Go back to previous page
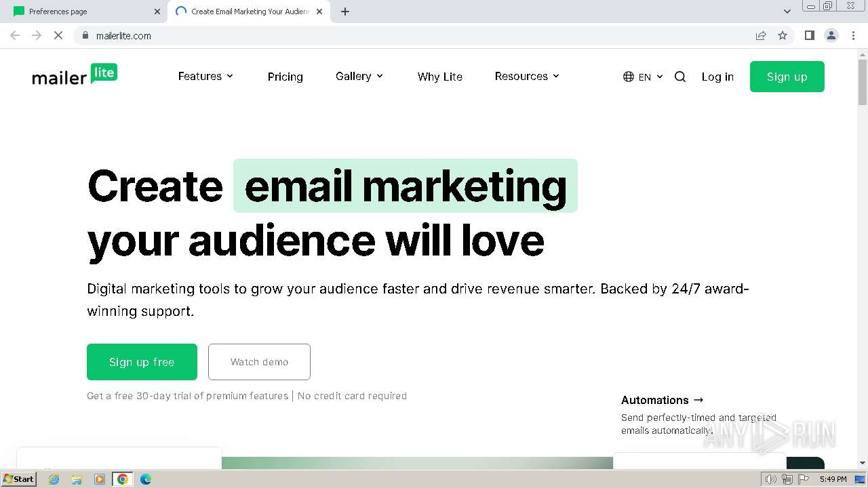Image resolution: width=868 pixels, height=488 pixels. click(x=15, y=35)
